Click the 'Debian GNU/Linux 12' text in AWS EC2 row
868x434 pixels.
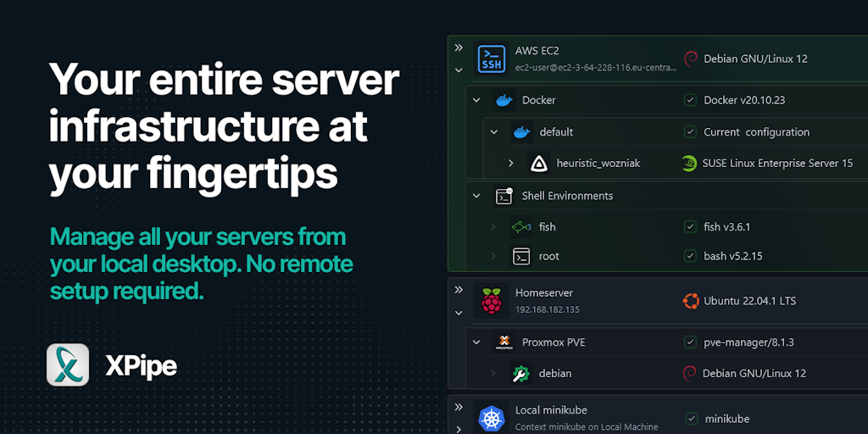[x=755, y=58]
